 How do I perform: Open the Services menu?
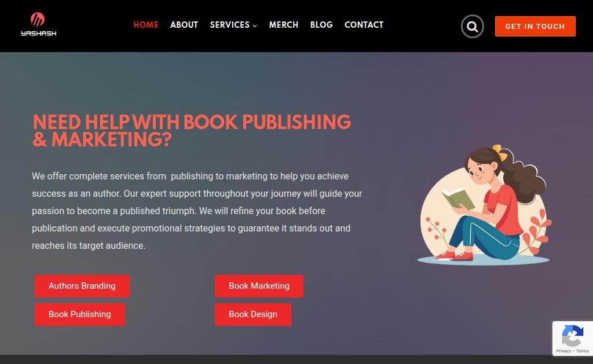(230, 25)
